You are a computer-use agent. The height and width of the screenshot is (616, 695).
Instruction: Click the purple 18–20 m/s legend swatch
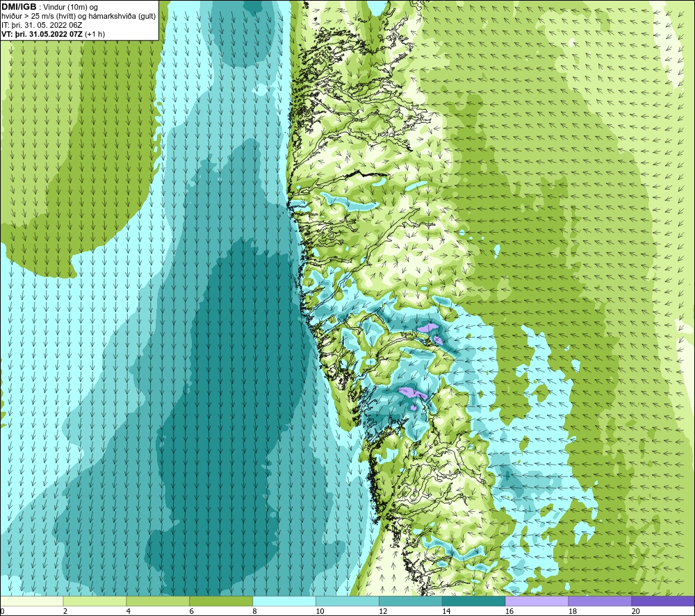point(600,601)
